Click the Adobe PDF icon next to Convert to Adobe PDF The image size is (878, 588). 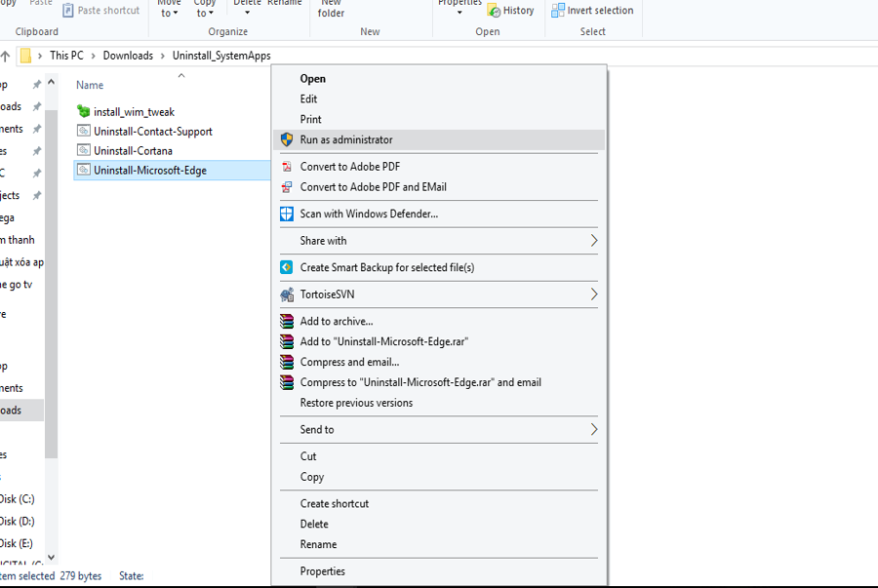(287, 167)
